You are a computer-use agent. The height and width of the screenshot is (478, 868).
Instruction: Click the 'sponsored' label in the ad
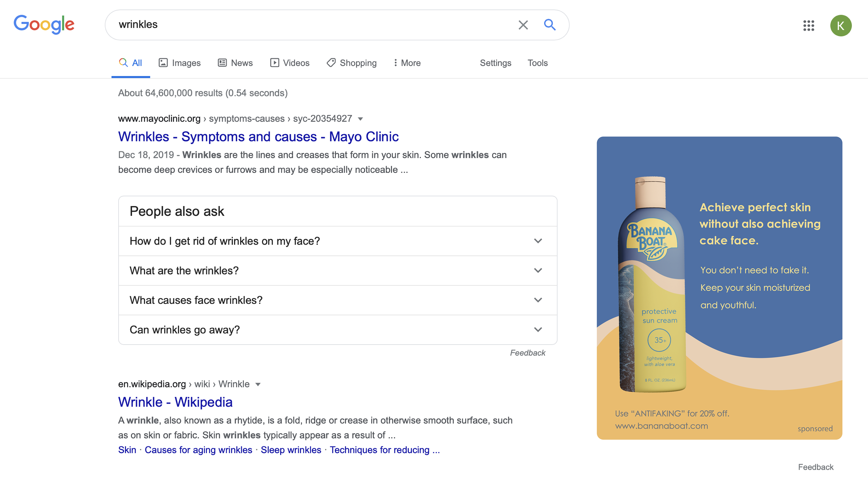point(815,428)
